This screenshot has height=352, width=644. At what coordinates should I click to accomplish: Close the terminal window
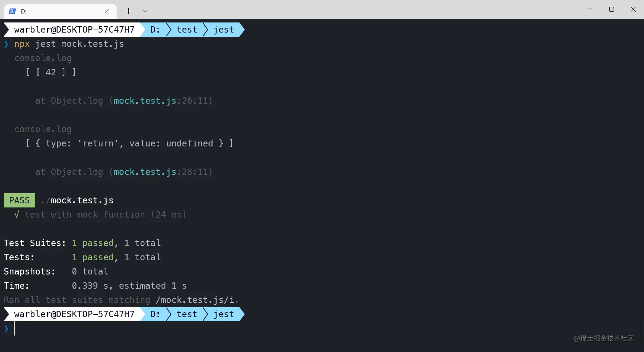pyautogui.click(x=633, y=9)
